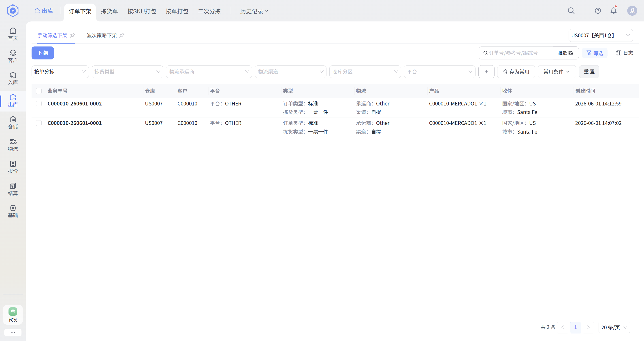Select the 波次策略下架 sub-tab
644x341 pixels.
coord(102,36)
